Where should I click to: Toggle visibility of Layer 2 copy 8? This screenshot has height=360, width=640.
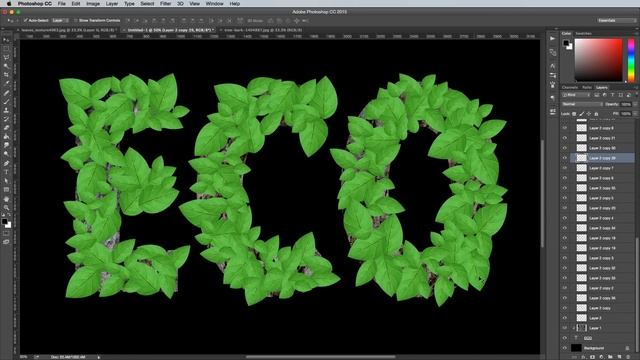tap(564, 128)
